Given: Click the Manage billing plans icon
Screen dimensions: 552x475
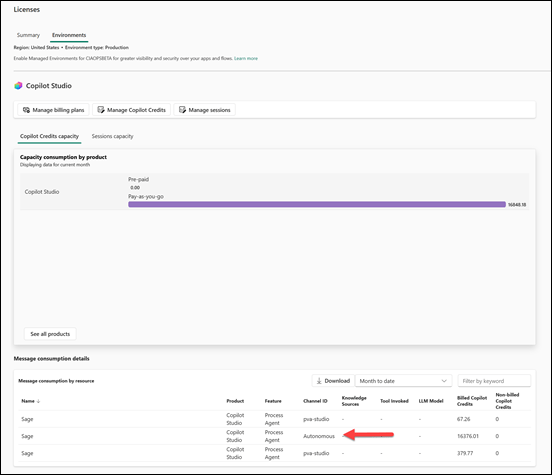Looking at the screenshot, I should pyautogui.click(x=26, y=110).
